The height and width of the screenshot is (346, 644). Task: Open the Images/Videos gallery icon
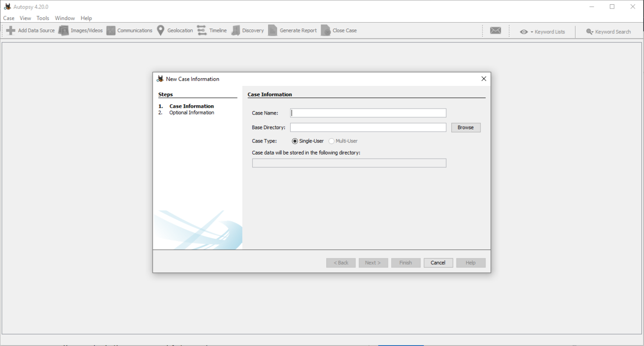click(x=63, y=30)
